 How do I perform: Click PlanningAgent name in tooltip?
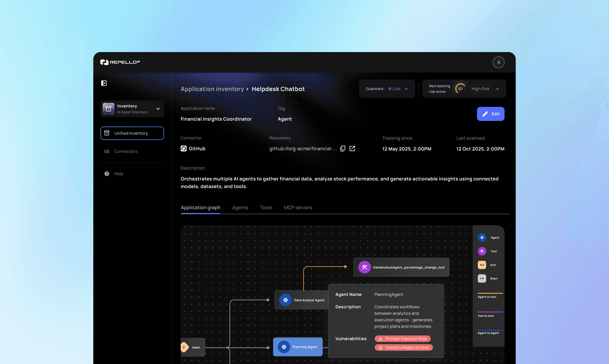tap(389, 295)
